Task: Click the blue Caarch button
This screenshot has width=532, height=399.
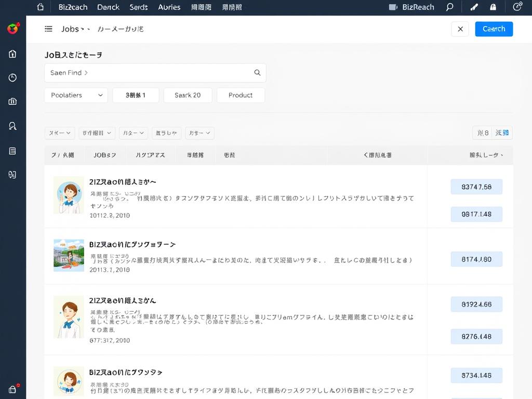Action: [494, 29]
